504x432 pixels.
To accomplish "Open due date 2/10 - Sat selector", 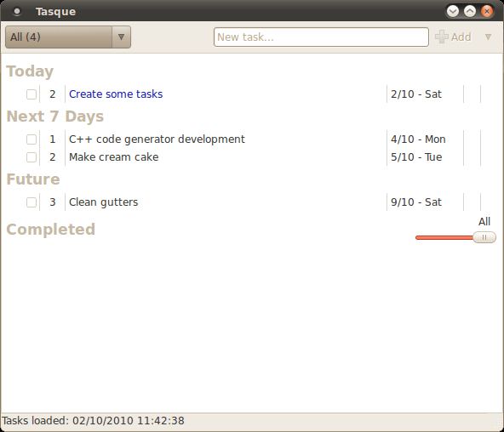I will (416, 94).
